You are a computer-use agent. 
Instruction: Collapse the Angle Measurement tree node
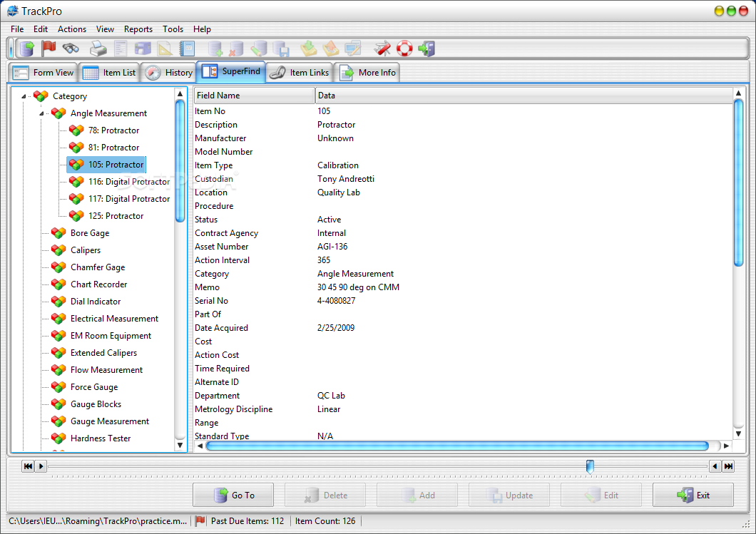41,113
